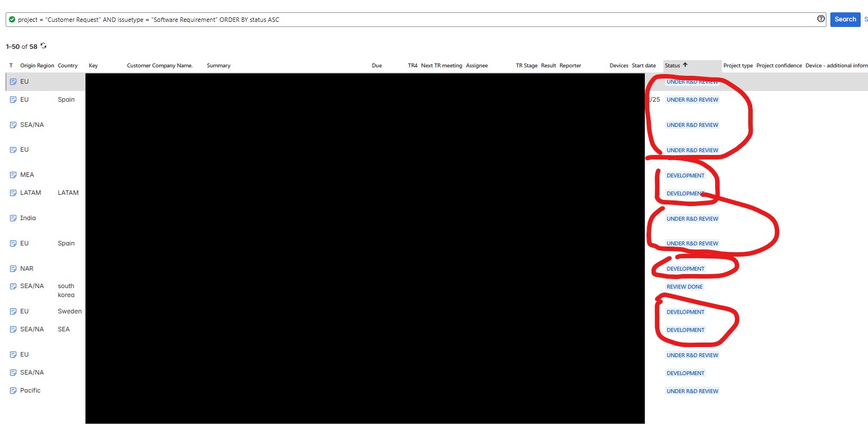Click the issue type icon on the India row
The height and width of the screenshot is (424, 868).
coord(12,218)
